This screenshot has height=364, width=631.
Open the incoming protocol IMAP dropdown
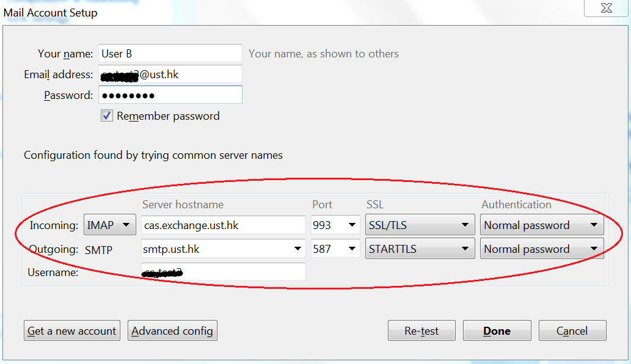[110, 225]
